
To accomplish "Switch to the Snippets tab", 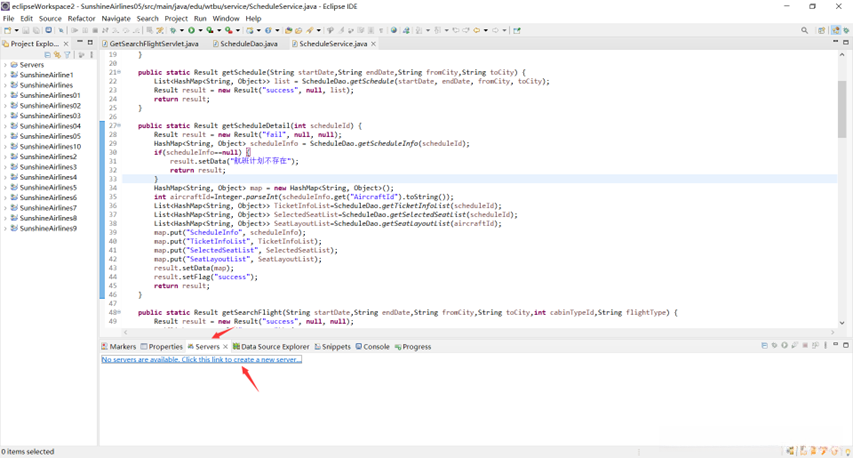I will (x=332, y=346).
